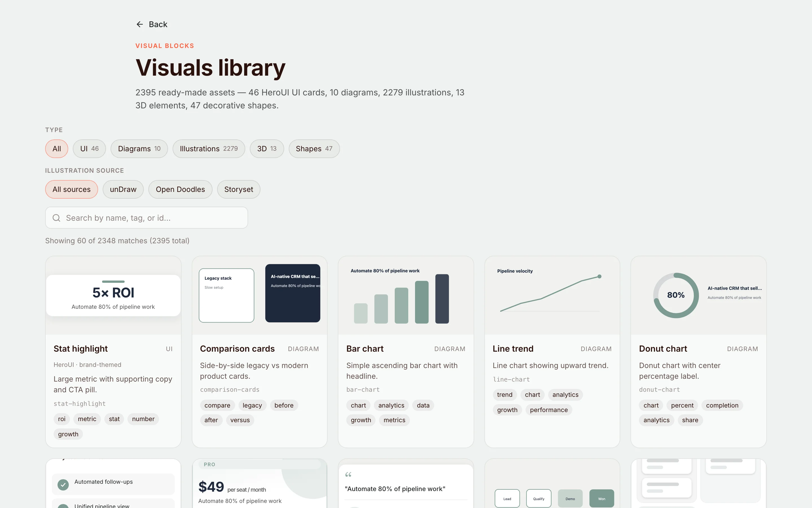Click the compare tag

pyautogui.click(x=217, y=405)
